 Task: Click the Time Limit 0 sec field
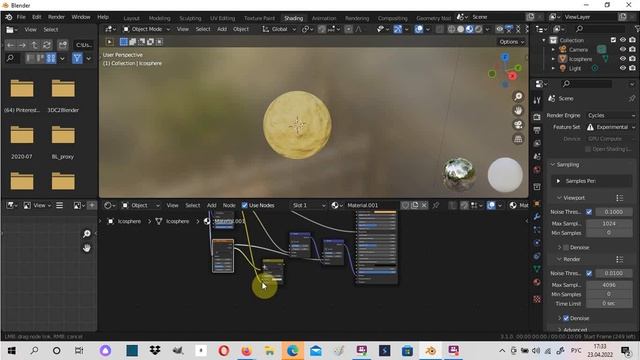pos(609,303)
